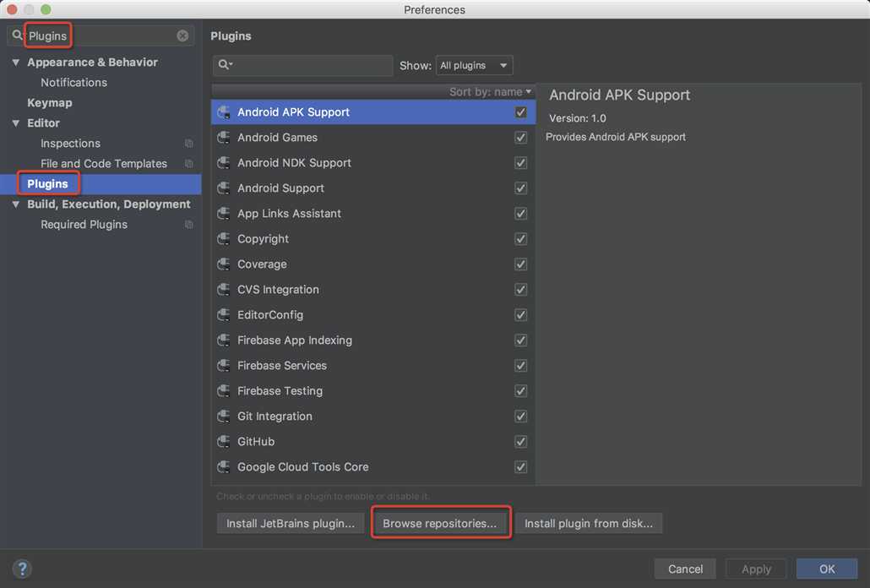Clear the Preferences search field with X icon

182,35
